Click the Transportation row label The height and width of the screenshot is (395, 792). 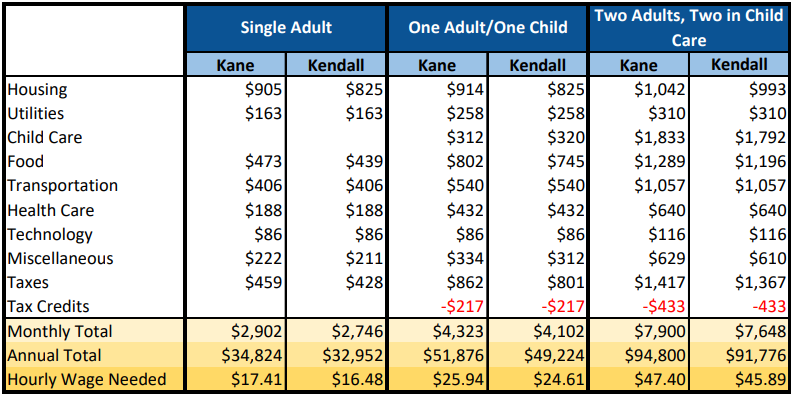(62, 185)
